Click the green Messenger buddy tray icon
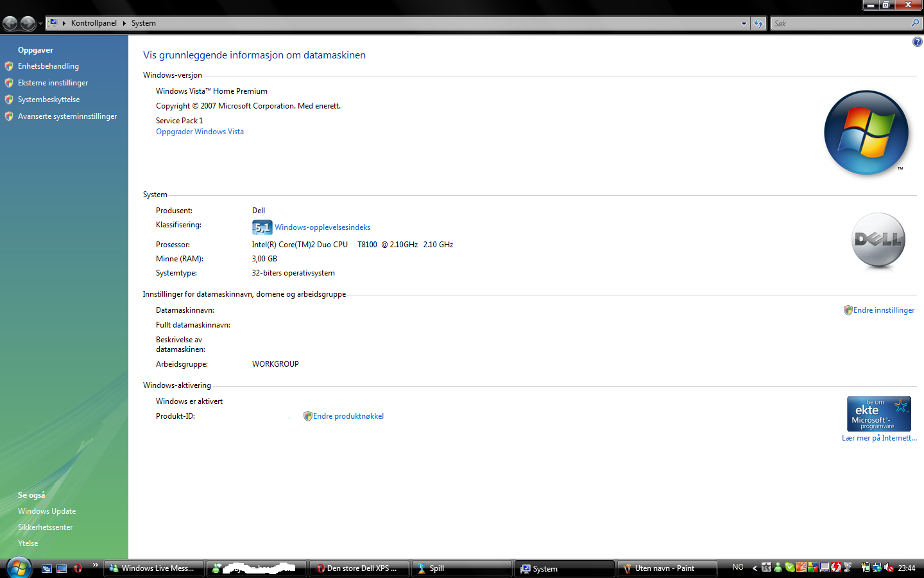This screenshot has height=578, width=924. (778, 567)
